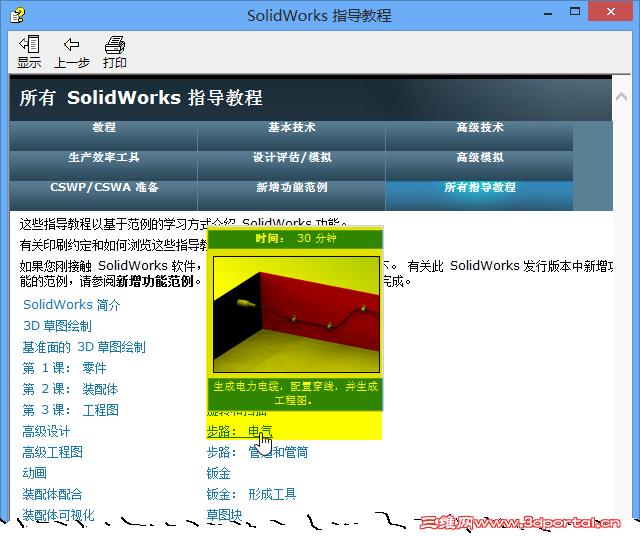Open 第 3 课: 工程图 lesson link
Image resolution: width=640 pixels, height=536 pixels.
[70, 410]
